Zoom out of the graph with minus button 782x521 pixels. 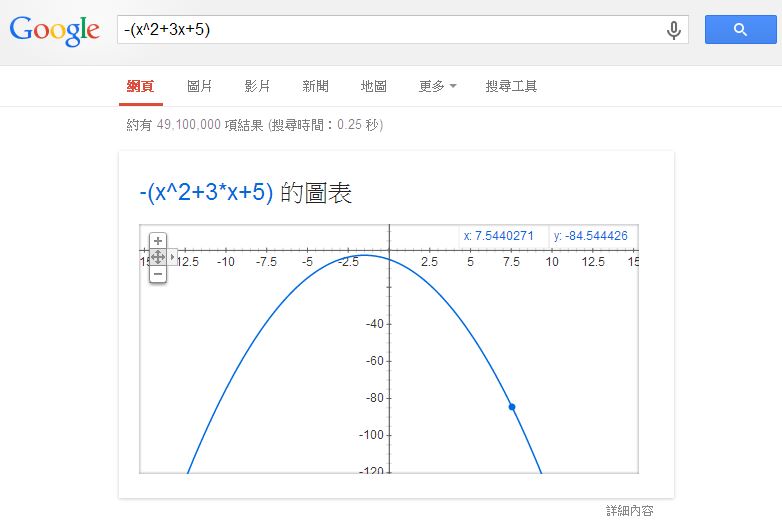pyautogui.click(x=157, y=274)
